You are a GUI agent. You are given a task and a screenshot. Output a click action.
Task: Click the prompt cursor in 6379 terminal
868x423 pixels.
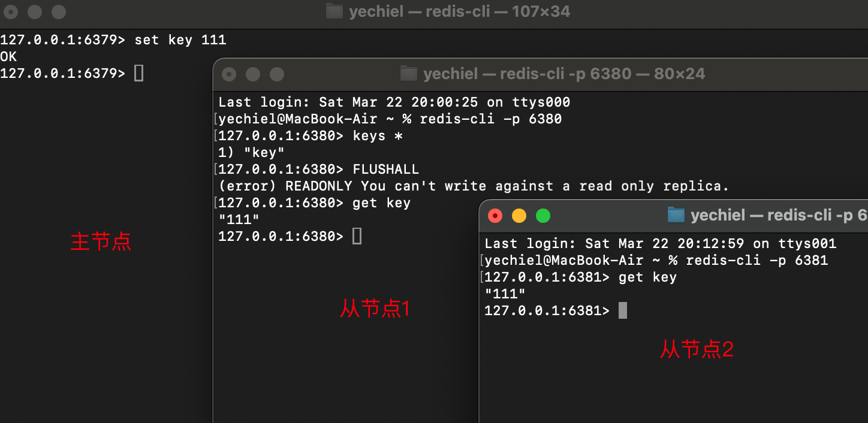coord(138,74)
